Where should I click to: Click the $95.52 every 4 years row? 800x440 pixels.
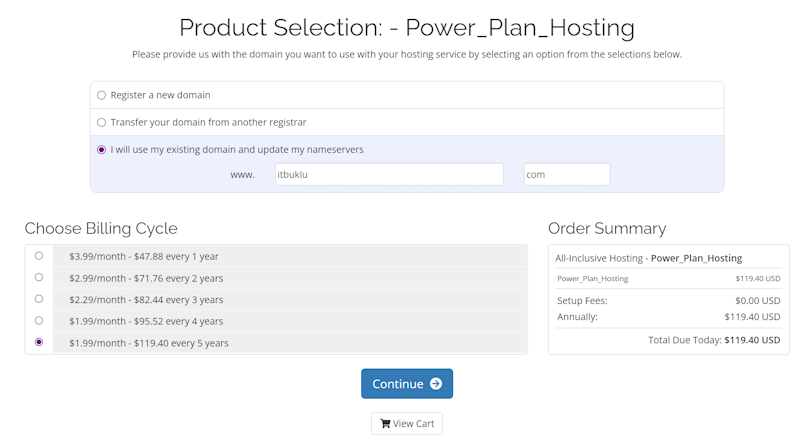(x=288, y=321)
